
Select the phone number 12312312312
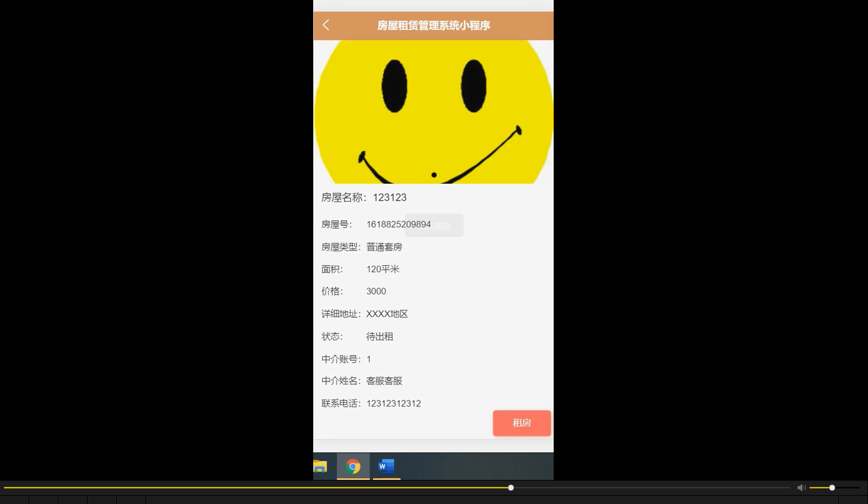(393, 403)
